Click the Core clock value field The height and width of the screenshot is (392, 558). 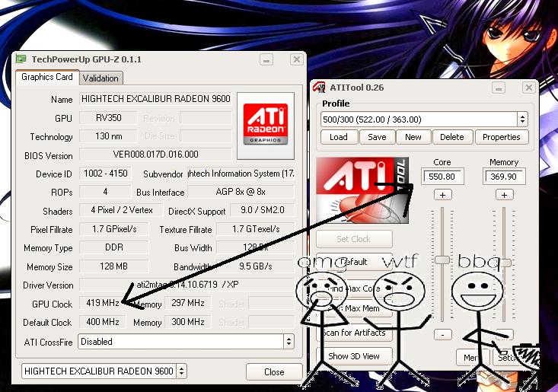(x=442, y=177)
